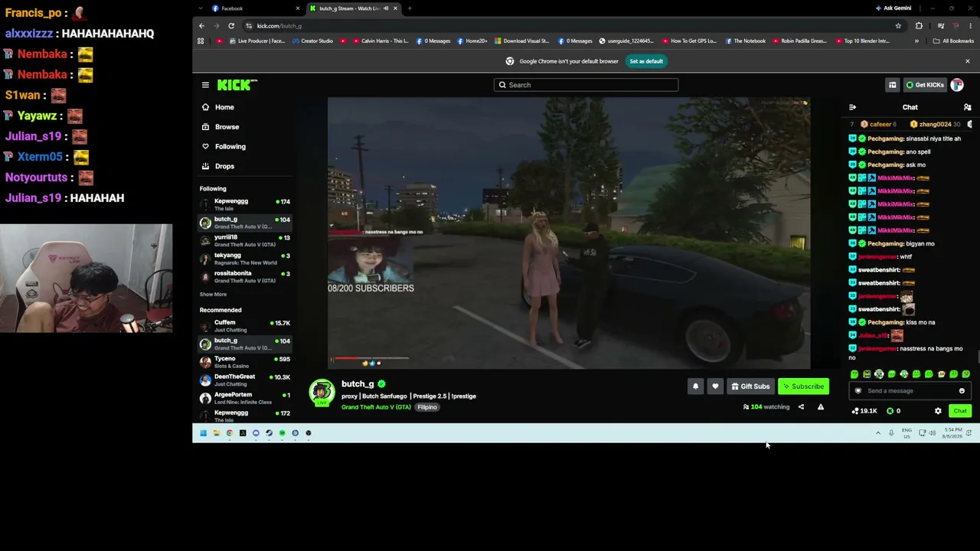Reload the current page

(231, 26)
